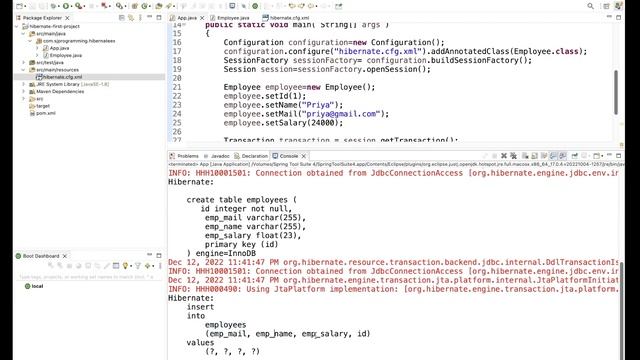This screenshot has width=640, height=360.
Task: Click the green Run button in toolbar
Action: 66,6
